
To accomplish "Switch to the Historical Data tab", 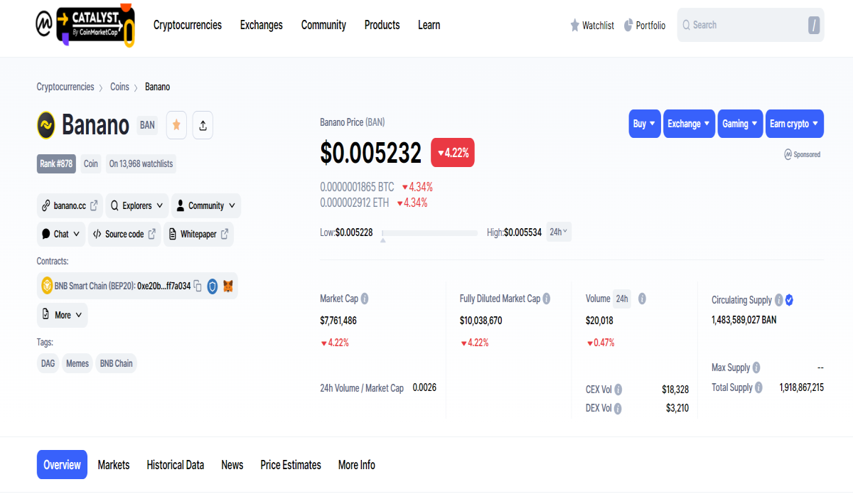I will pyautogui.click(x=176, y=465).
